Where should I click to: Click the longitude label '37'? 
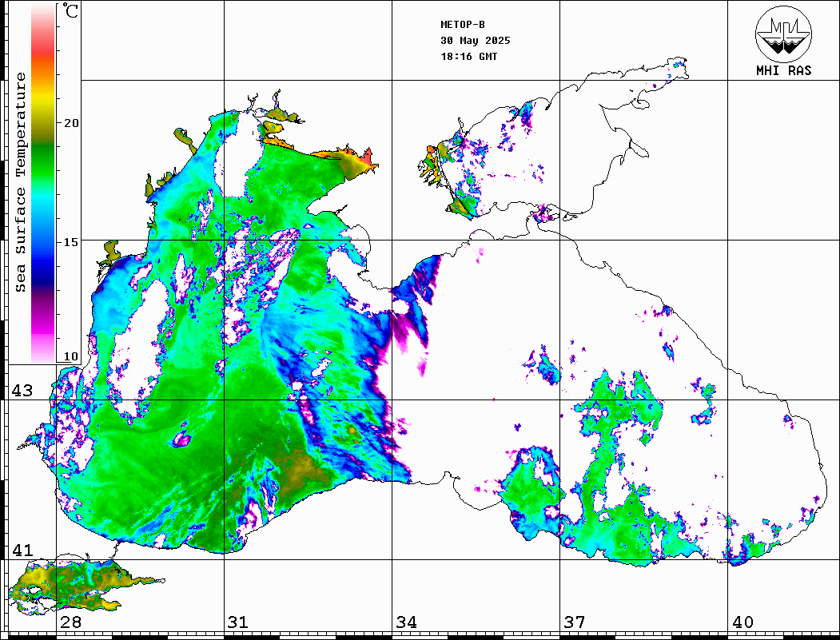tap(575, 622)
